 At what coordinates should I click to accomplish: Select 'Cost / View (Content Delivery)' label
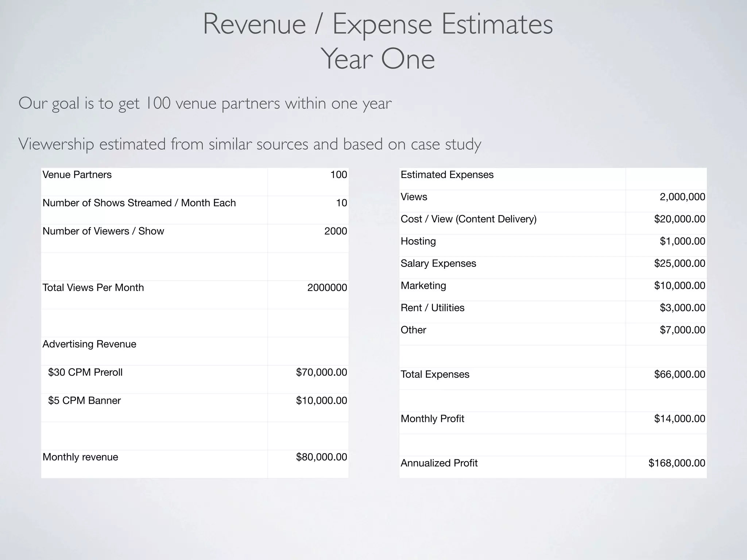468,219
